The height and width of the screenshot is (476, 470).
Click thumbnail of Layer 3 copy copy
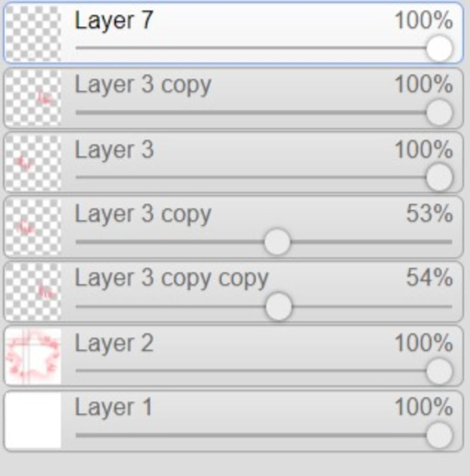coord(34,291)
